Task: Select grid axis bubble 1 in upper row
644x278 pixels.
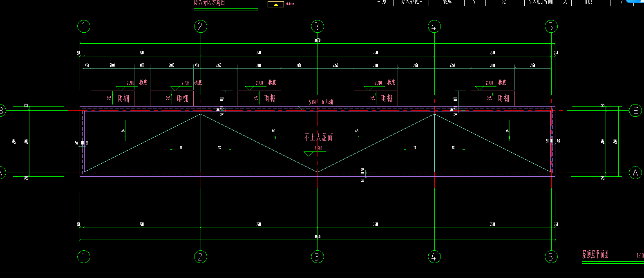Action: [x=84, y=27]
